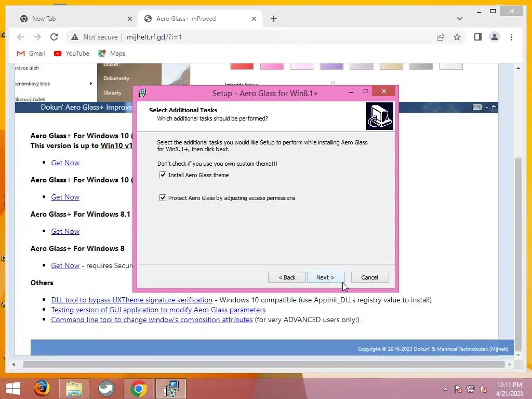The image size is (532, 399).
Task: Click the Dokumenty item in page image
Action: pyautogui.click(x=116, y=78)
